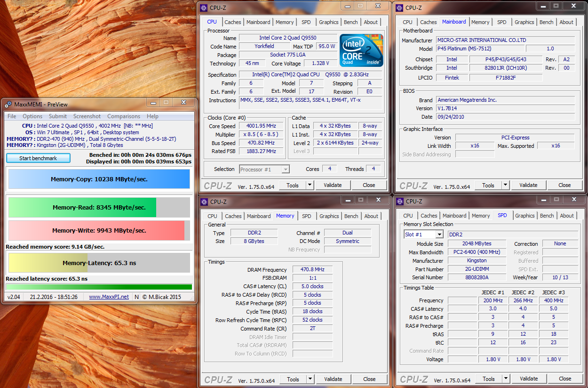Open the Submit menu in MaxxMEMI
The height and width of the screenshot is (388, 588).
tap(58, 116)
